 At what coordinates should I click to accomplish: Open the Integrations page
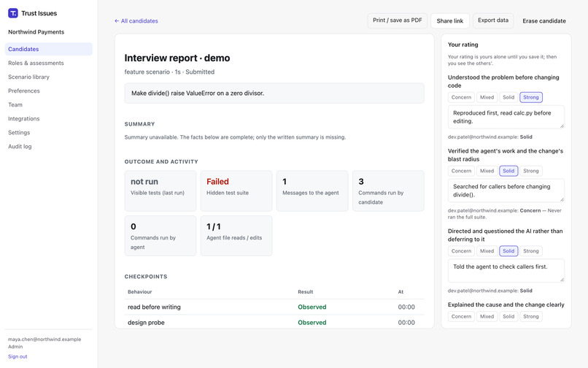(x=49, y=119)
